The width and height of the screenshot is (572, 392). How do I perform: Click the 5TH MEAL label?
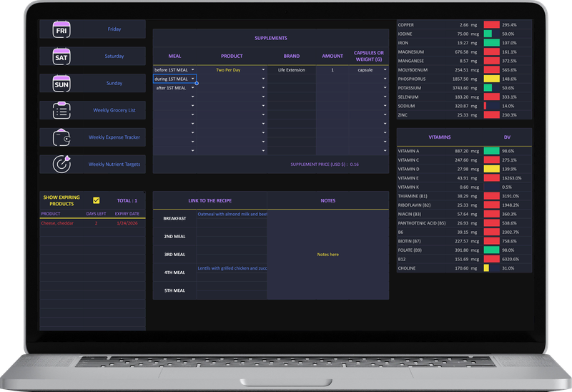174,290
